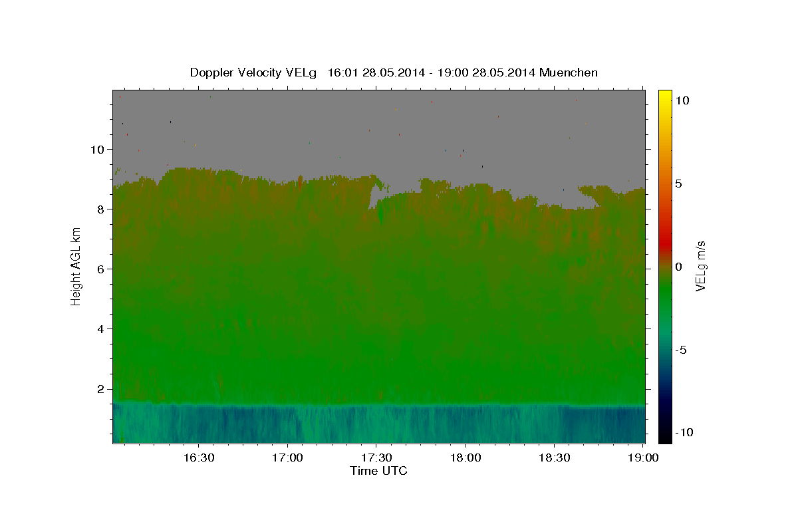Click the 18:00 time tick label
The image size is (798, 532).
[465, 458]
